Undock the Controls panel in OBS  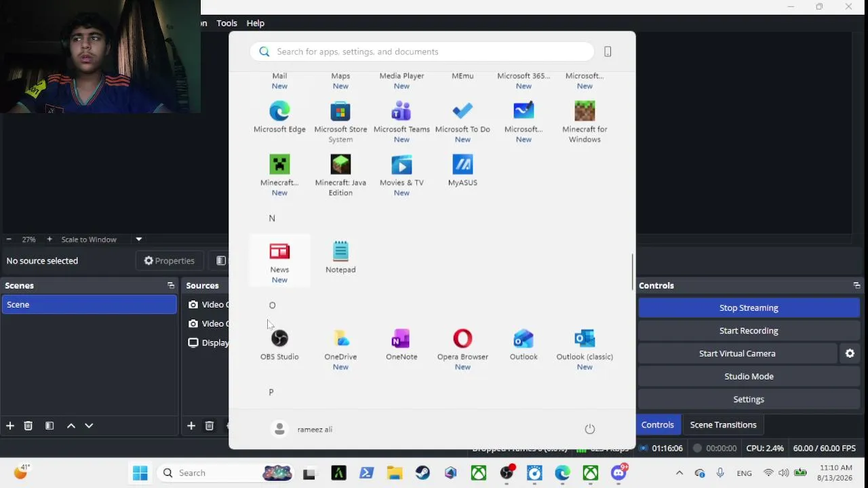click(856, 285)
